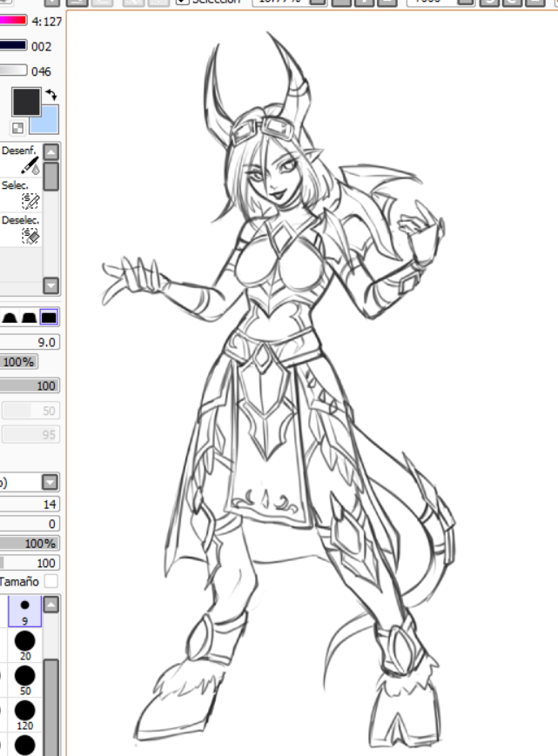Adjust the density slider showing 100

30,385
